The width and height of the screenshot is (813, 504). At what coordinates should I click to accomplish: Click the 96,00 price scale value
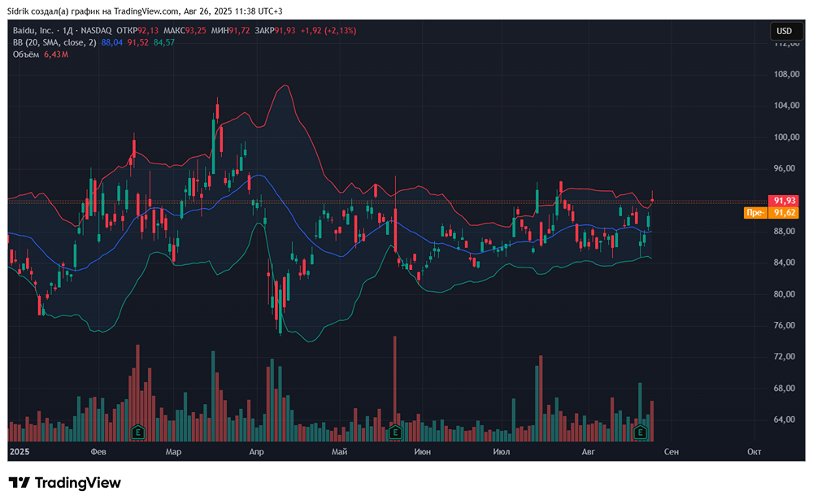point(785,168)
